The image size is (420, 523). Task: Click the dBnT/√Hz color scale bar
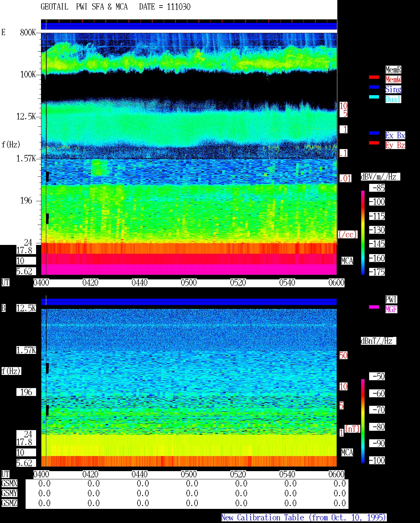[x=363, y=421]
